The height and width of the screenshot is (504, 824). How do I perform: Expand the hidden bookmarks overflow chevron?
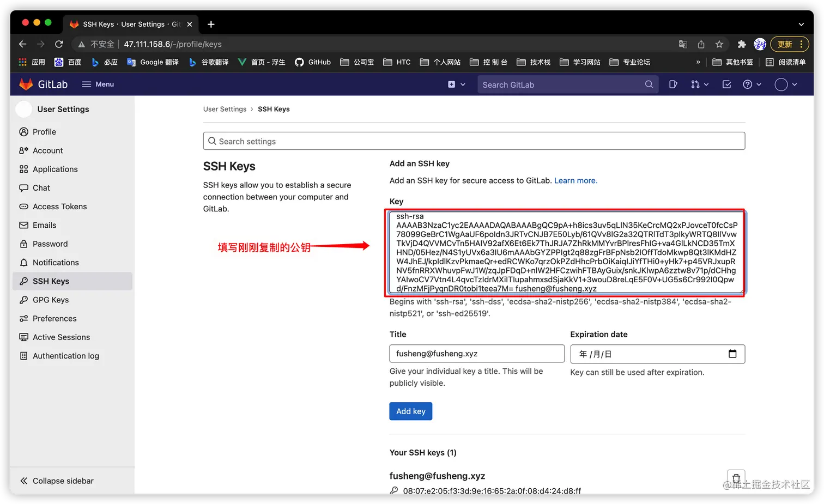[698, 62]
